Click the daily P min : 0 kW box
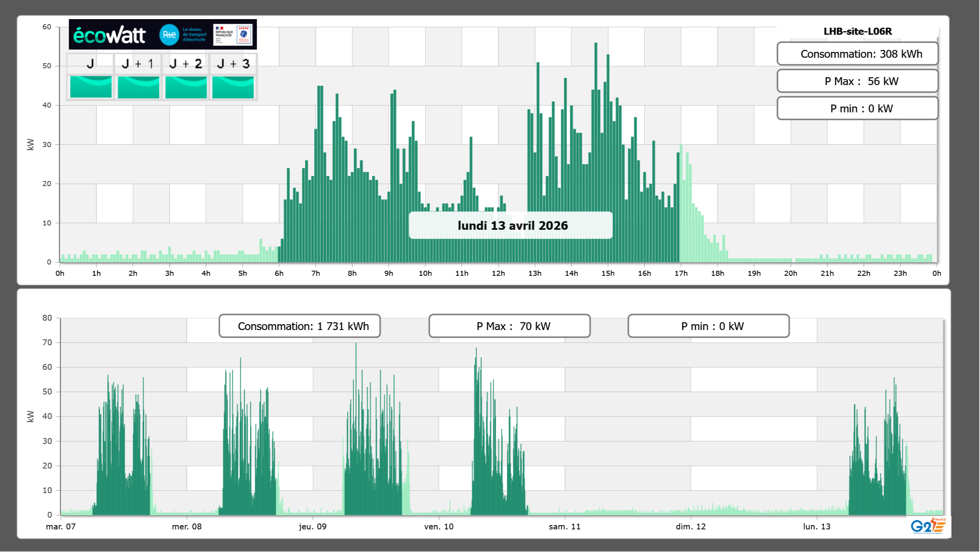This screenshot has width=980, height=552. point(857,108)
